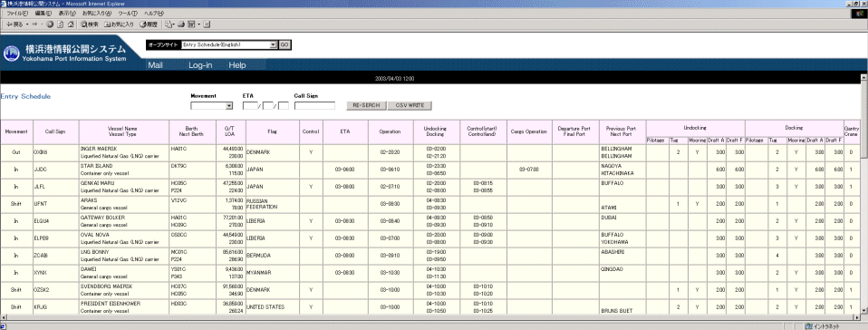Open the お気に入り (Favorites) menu
This screenshot has height=330, width=868.
[96, 13]
